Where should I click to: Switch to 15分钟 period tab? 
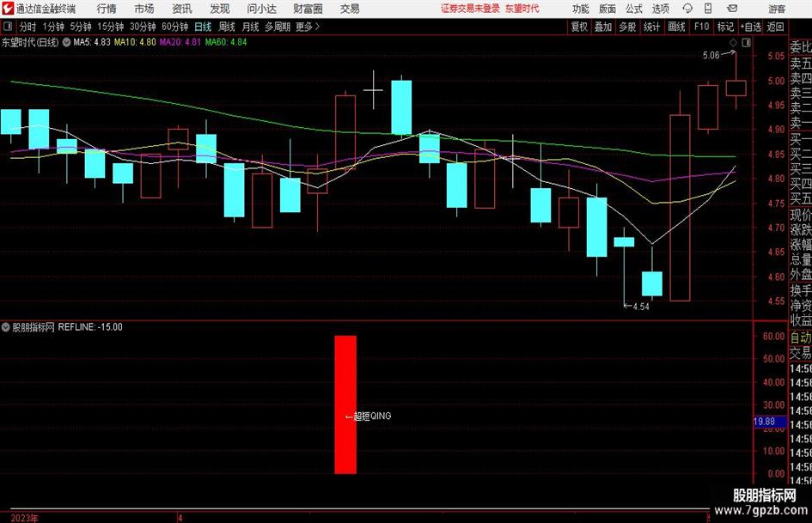111,27
